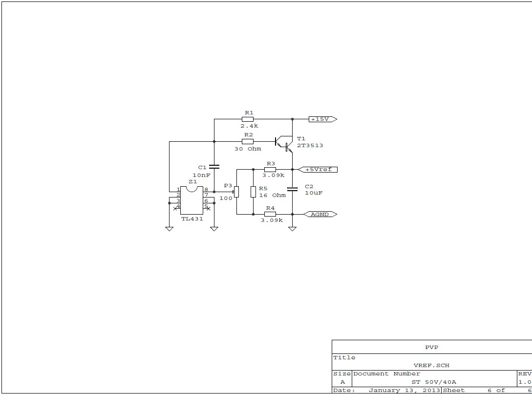Select the R2 30 Ohm resistor symbol
The image size is (532, 395).
[248, 142]
